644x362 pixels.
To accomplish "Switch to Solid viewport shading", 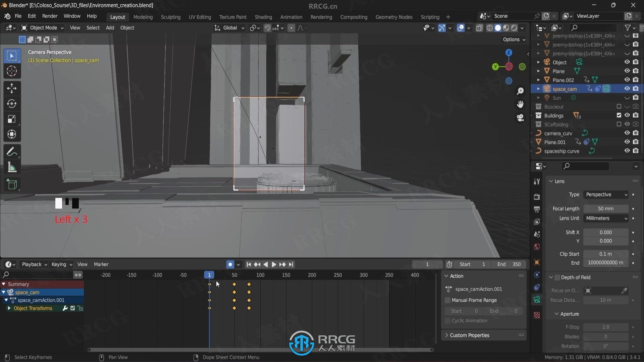I will [x=498, y=28].
